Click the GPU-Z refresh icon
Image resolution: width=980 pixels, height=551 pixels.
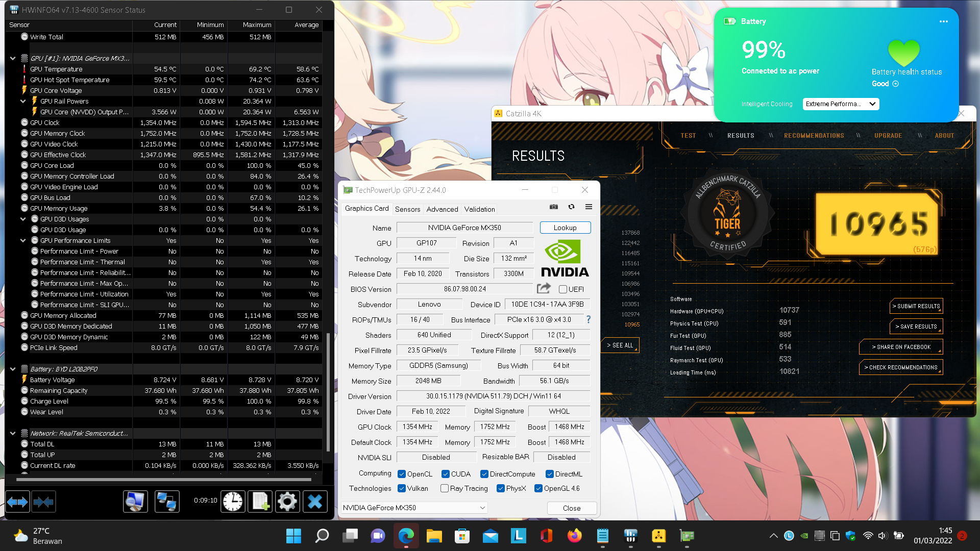tap(571, 207)
